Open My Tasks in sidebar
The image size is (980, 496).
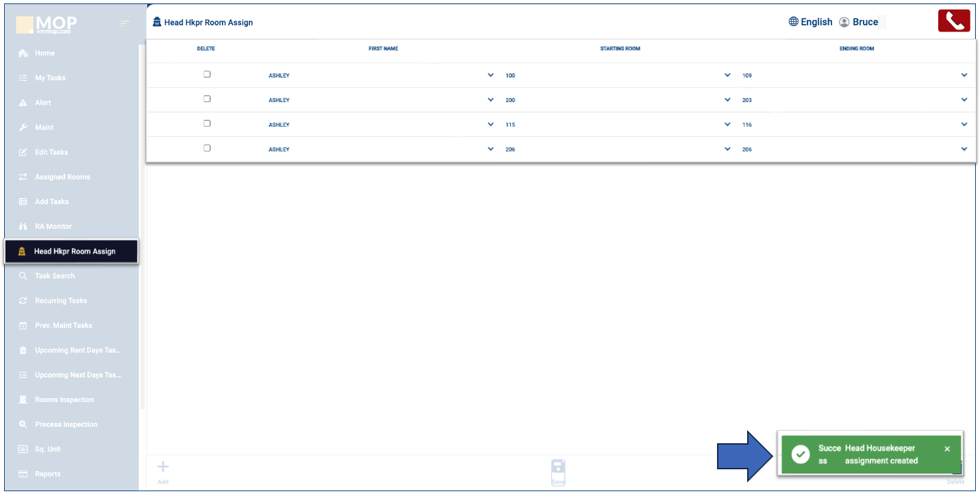[x=50, y=78]
